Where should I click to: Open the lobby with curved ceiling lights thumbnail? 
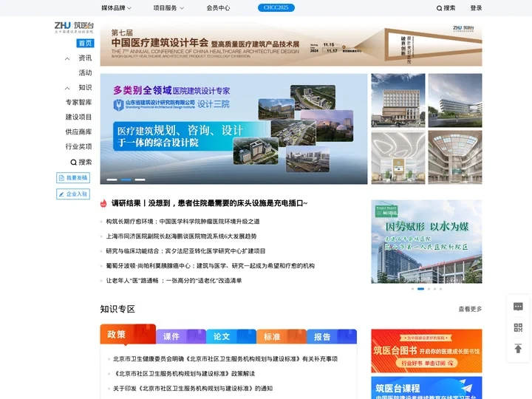(x=398, y=157)
